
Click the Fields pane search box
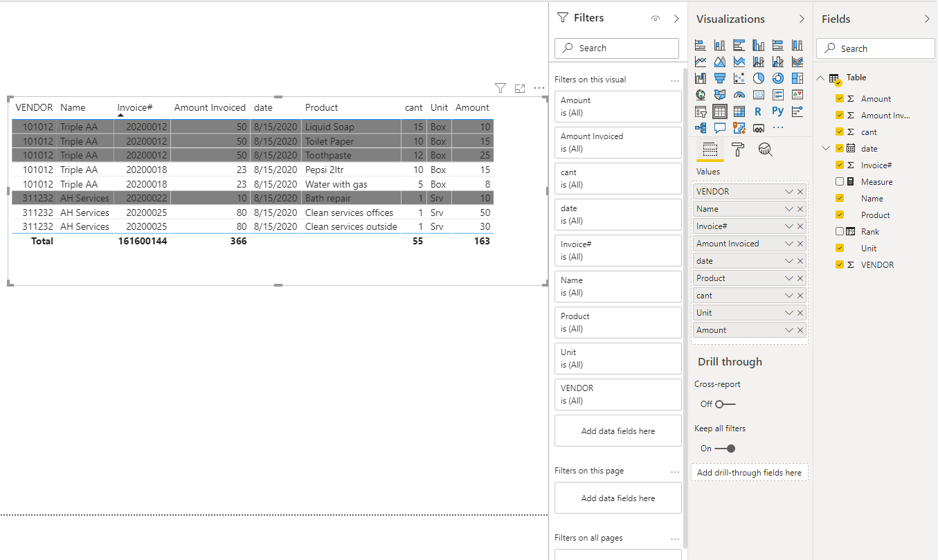pyautogui.click(x=876, y=48)
